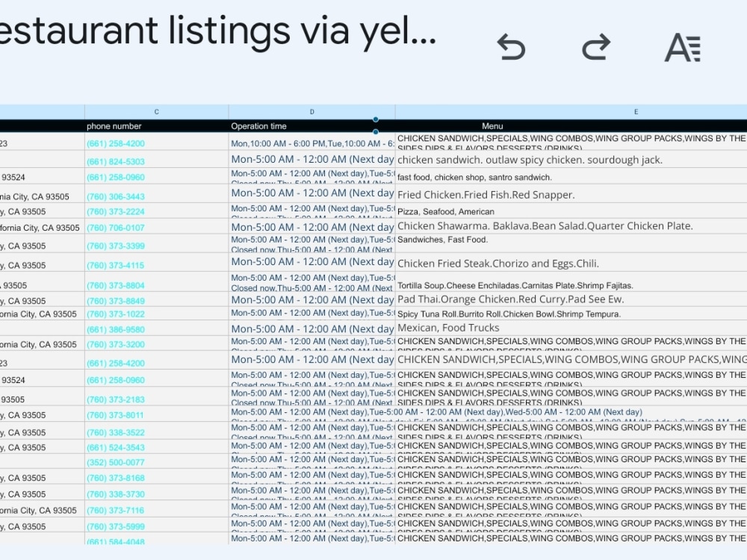The image size is (747, 560).
Task: Open phone link (760) 373-7116
Action: pos(116,510)
